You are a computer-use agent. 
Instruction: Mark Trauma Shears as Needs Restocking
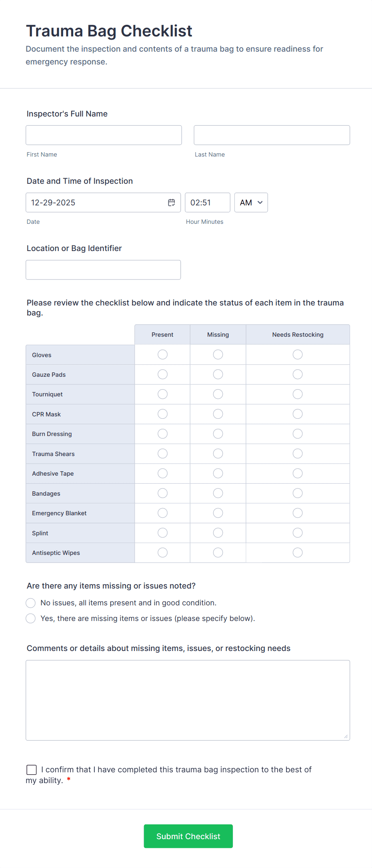[298, 454]
